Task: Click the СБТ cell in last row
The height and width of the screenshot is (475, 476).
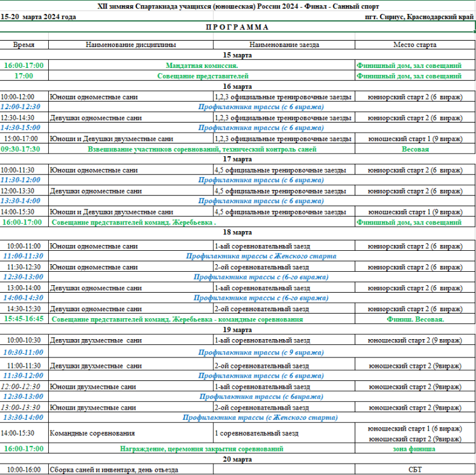Action: (415, 469)
